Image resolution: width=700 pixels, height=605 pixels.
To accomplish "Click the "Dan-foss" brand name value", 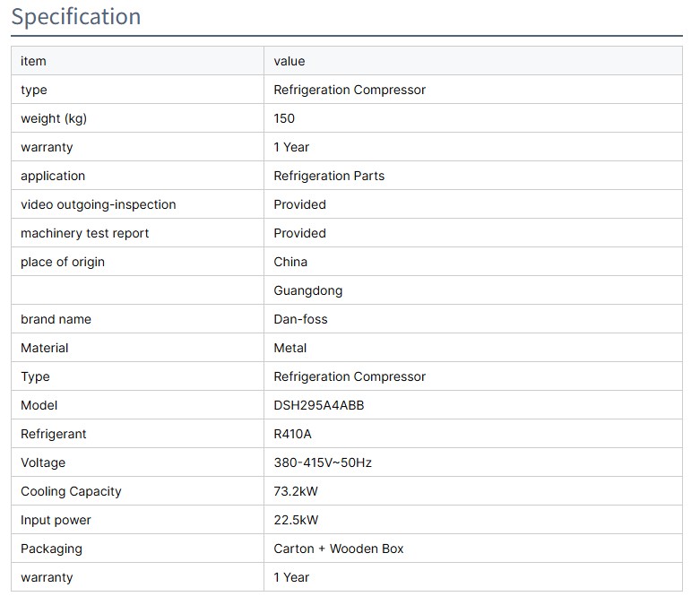I will tap(302, 319).
